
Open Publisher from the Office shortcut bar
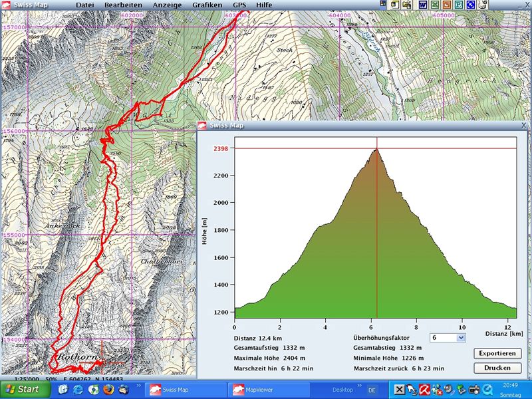coord(459,5)
